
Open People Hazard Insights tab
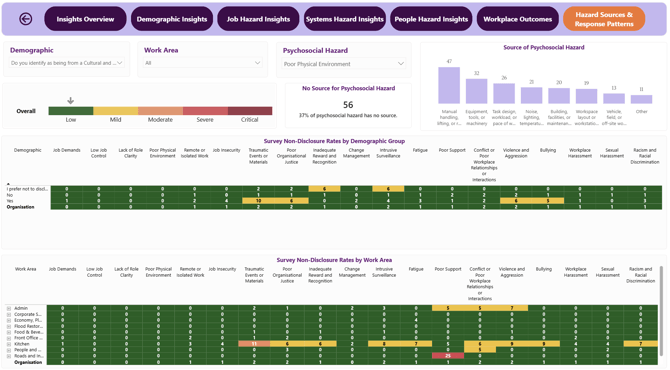(x=431, y=19)
